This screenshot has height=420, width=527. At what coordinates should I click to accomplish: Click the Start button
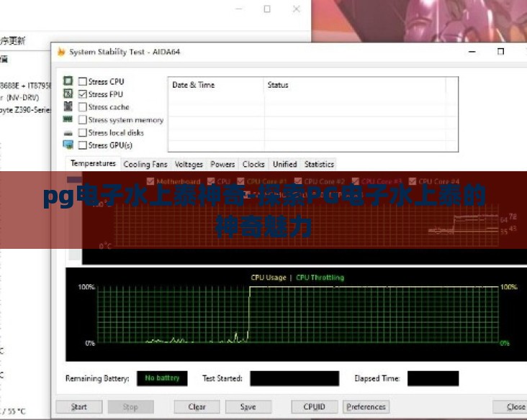79,407
